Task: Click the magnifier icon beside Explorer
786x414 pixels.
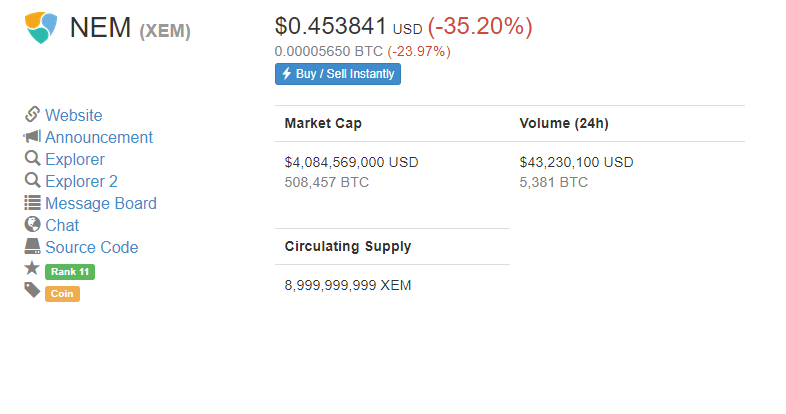Action: [33, 158]
